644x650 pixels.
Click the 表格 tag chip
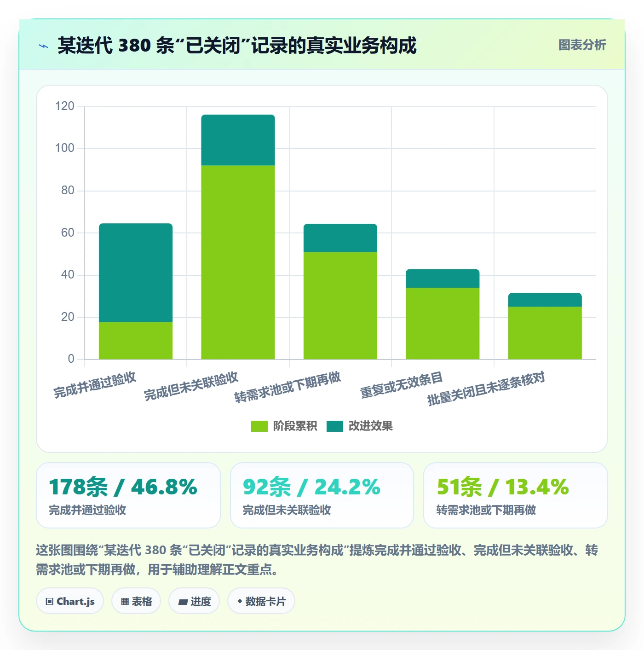136,601
